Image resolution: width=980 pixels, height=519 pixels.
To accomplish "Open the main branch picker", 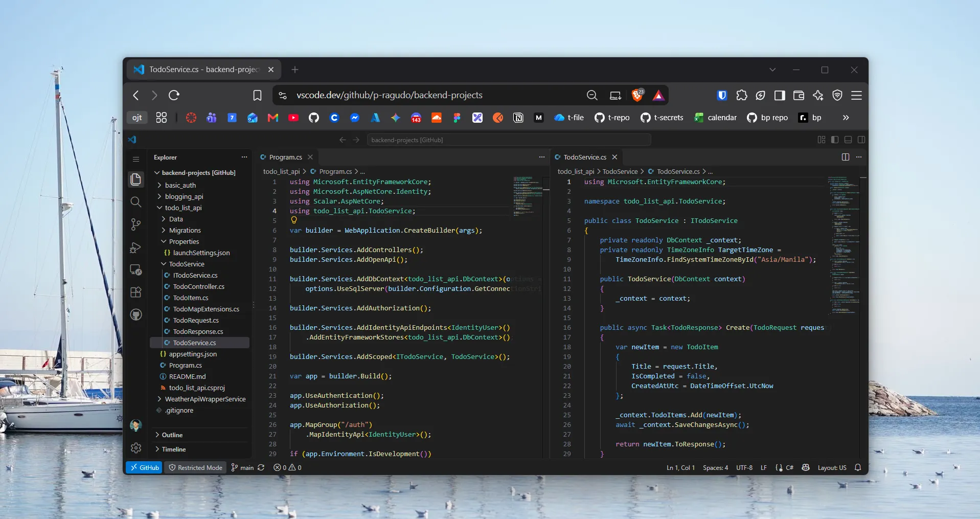I will click(x=242, y=467).
